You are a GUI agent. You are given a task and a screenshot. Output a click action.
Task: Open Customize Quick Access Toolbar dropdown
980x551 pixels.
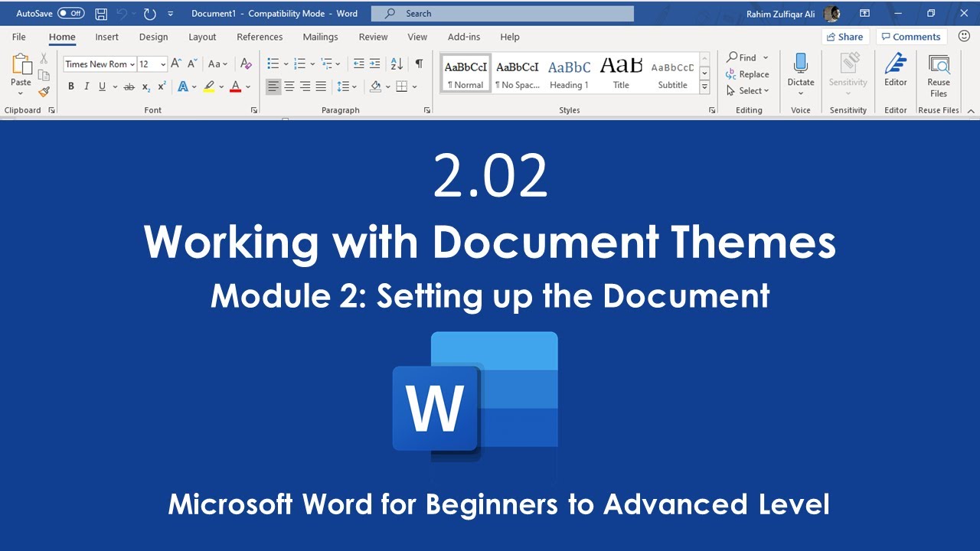point(170,13)
